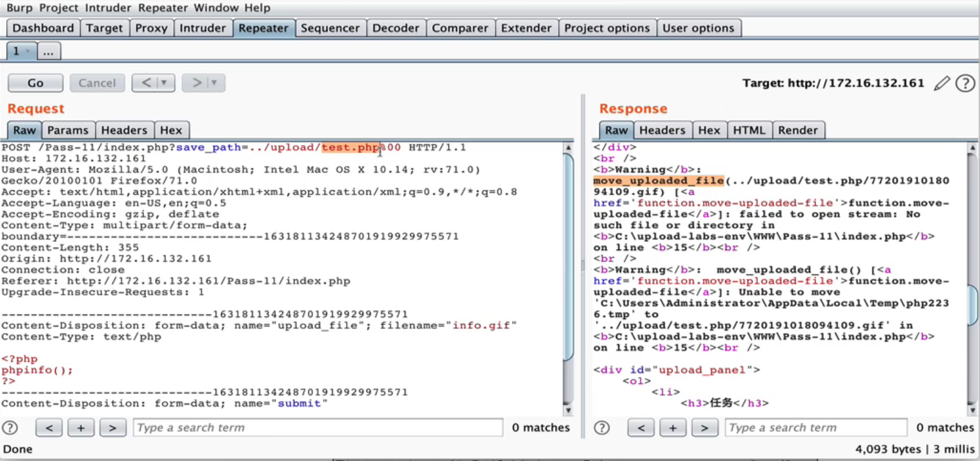Click the Cancel button
The width and height of the screenshot is (980, 461).
point(97,83)
